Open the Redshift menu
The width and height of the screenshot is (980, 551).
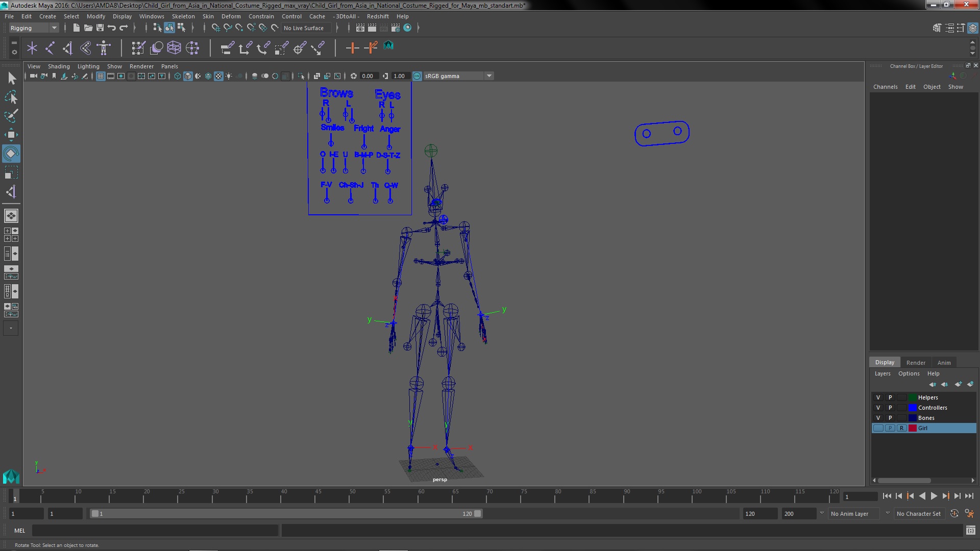point(378,16)
